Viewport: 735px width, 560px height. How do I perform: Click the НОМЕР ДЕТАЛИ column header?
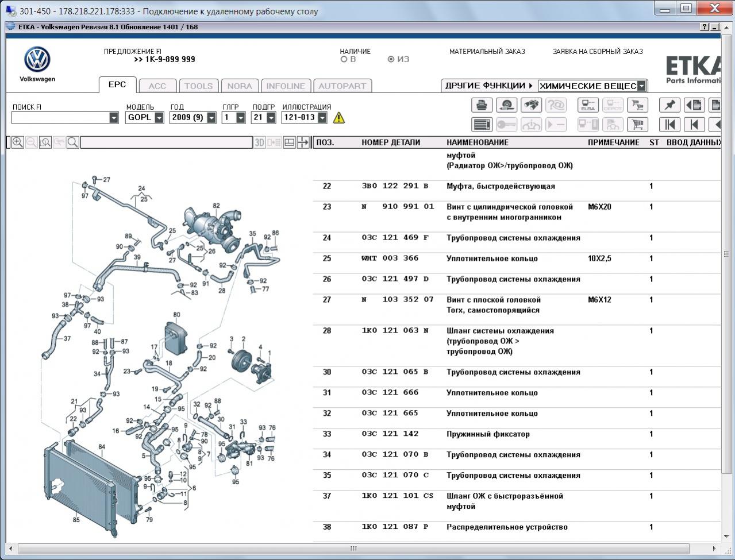pyautogui.click(x=391, y=142)
